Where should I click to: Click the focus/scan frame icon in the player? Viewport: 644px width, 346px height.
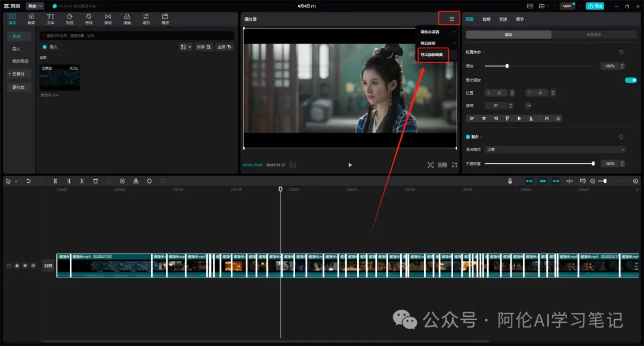tap(431, 165)
